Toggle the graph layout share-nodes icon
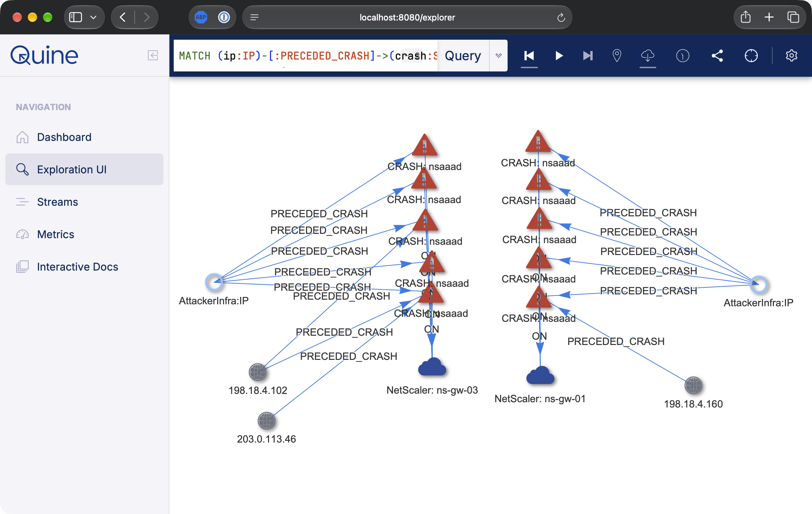 point(717,56)
